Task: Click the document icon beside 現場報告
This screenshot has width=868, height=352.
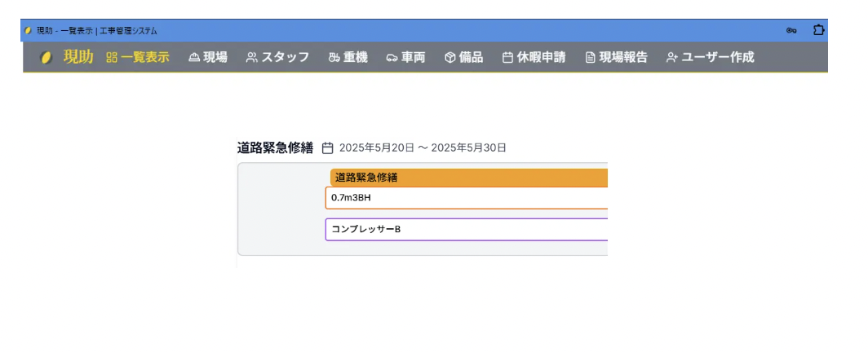Action: (590, 58)
